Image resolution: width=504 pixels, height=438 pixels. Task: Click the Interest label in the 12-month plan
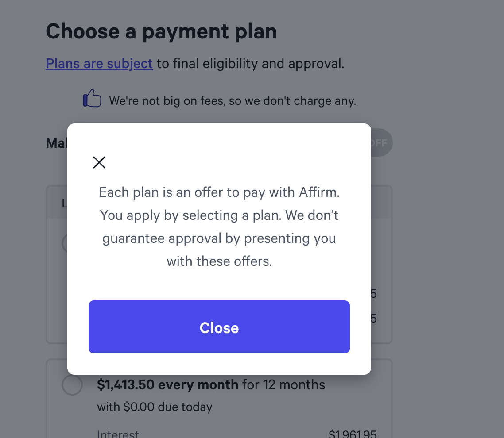click(x=118, y=434)
